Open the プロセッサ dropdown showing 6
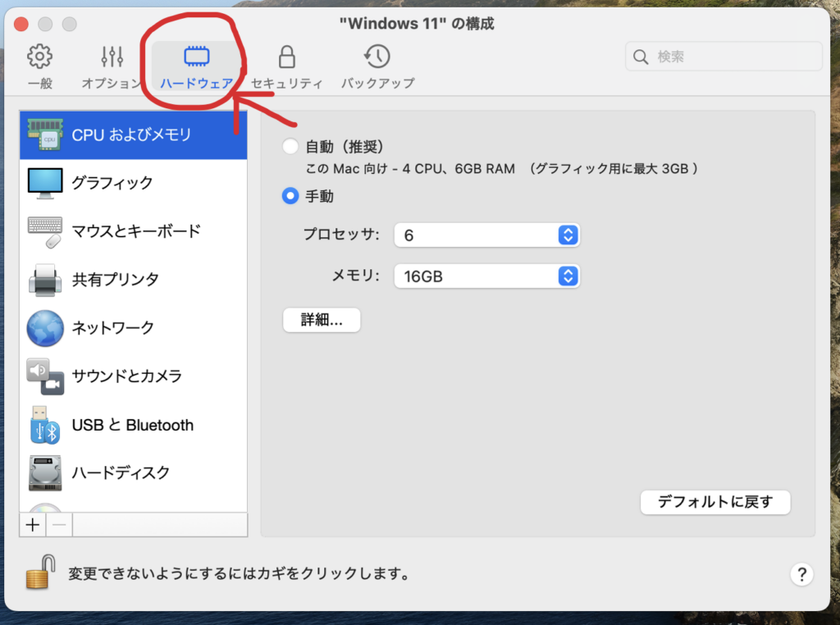Viewport: 840px width, 625px height. pos(486,235)
